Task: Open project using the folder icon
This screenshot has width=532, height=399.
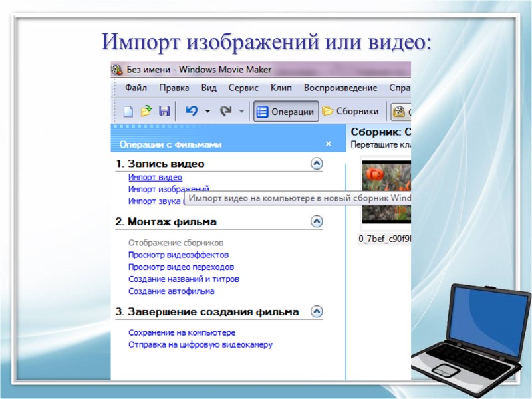Action: point(146,111)
